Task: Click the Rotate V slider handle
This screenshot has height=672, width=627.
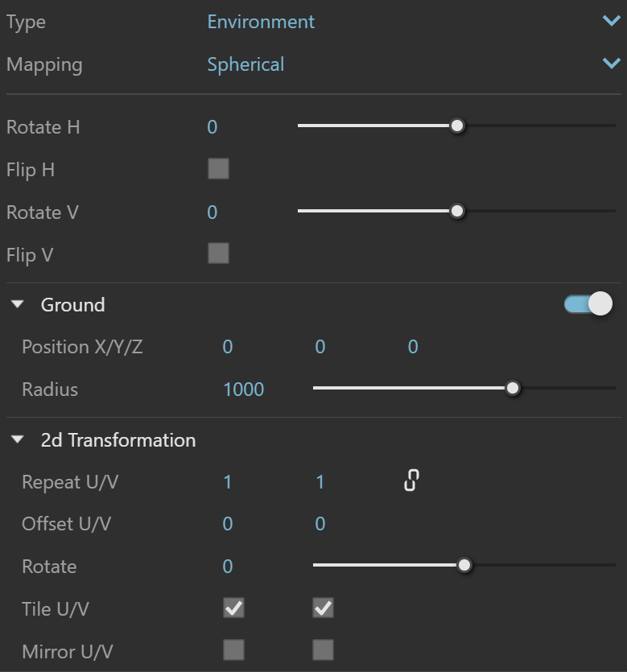Action: point(457,212)
